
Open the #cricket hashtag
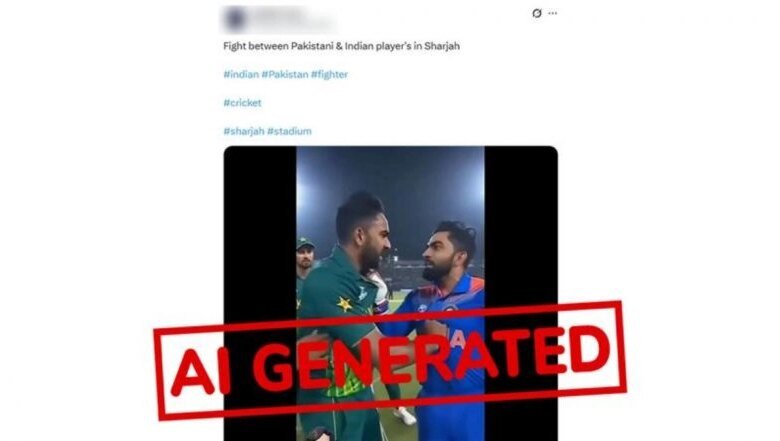242,103
